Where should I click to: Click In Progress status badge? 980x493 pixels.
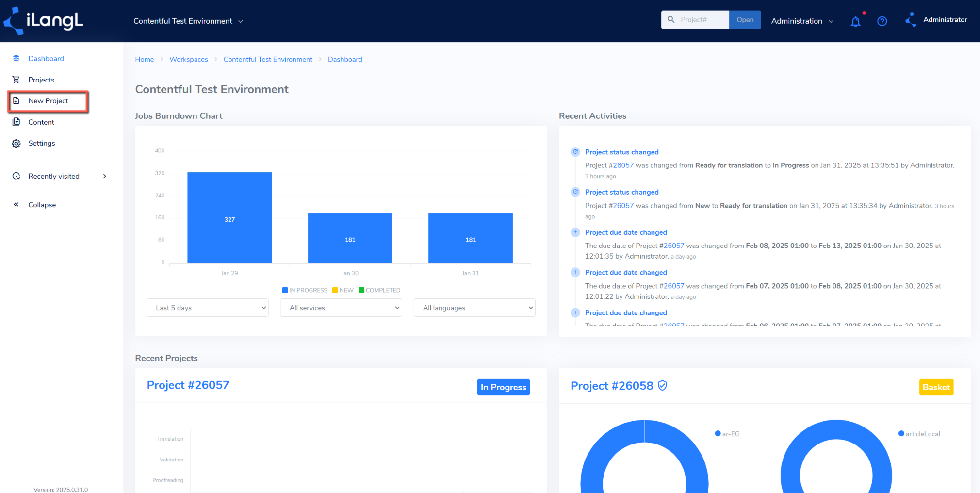point(503,387)
